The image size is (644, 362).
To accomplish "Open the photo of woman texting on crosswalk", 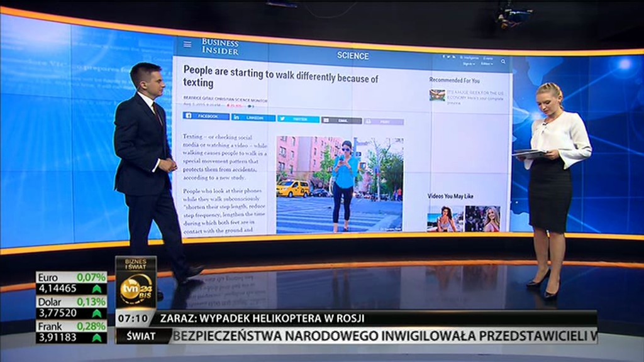I will click(x=340, y=185).
